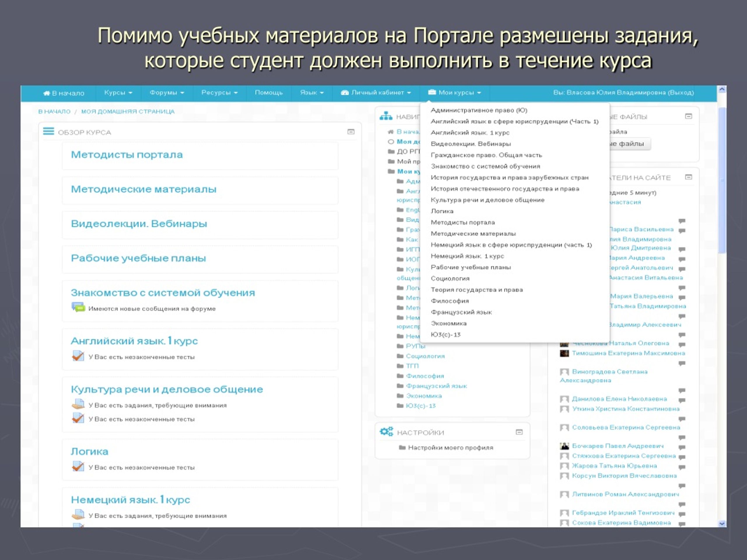747x560 pixels.
Task: Click unfinished tests icon under Английский язык
Action: tap(78, 356)
